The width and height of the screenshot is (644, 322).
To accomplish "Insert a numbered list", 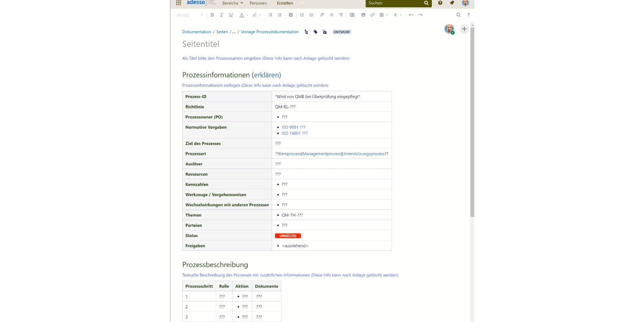I will pos(280,15).
